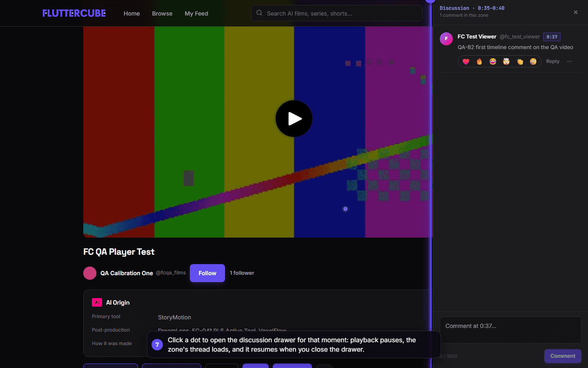Click the '1 follower' count

click(x=242, y=273)
